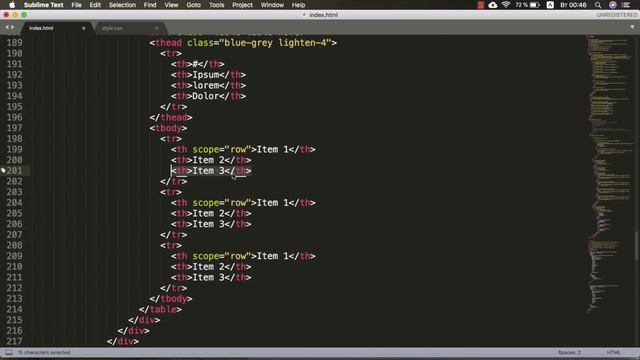Open the Sublime Text application menu
The height and width of the screenshot is (360, 640).
tap(44, 5)
